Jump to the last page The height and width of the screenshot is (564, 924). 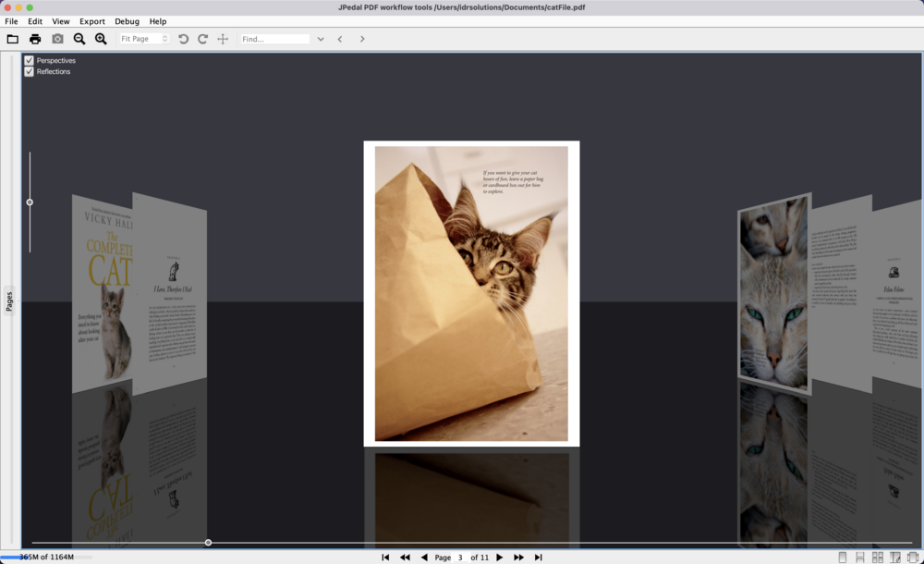[x=538, y=557]
